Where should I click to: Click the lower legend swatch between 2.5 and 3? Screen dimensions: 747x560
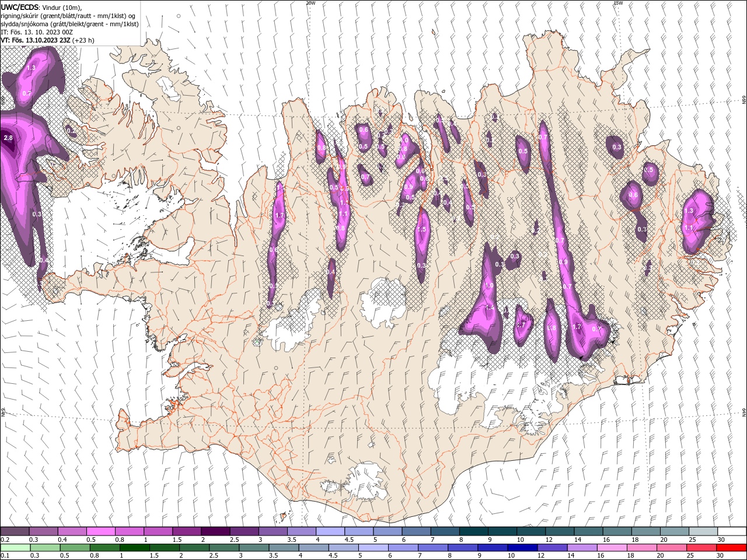[224, 548]
